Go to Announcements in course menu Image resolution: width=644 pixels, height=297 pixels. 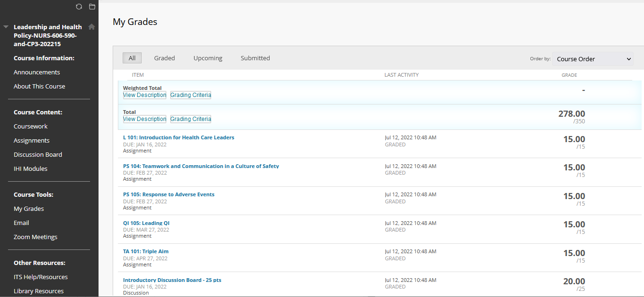click(x=37, y=72)
